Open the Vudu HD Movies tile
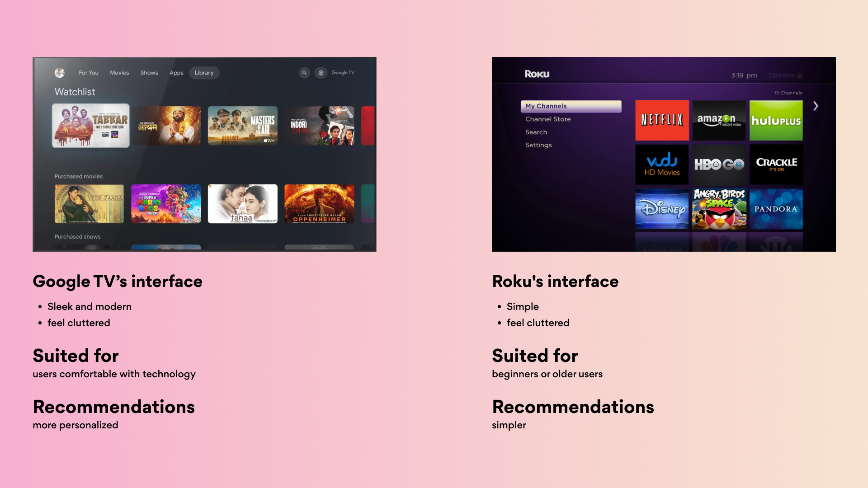The width and height of the screenshot is (868, 488). pos(662,164)
